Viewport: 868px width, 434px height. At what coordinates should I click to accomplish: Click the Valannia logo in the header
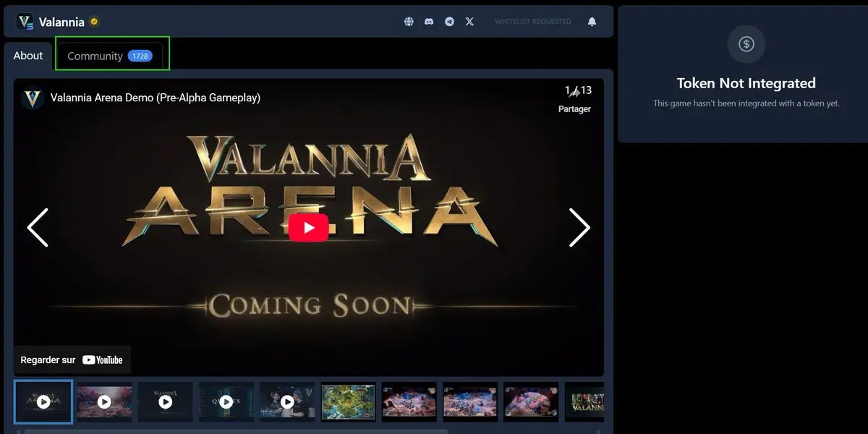coord(25,22)
